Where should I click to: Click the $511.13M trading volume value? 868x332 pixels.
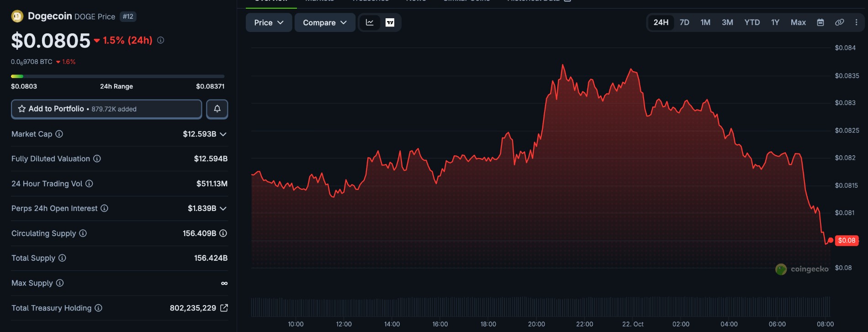(x=212, y=184)
